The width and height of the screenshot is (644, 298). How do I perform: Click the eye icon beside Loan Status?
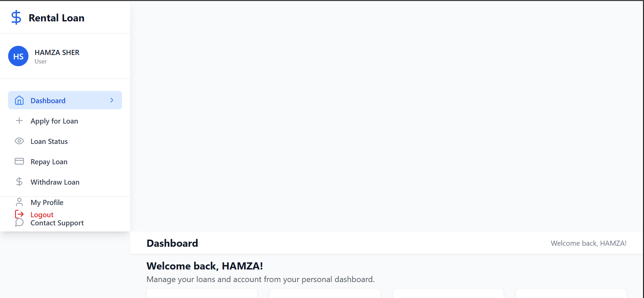tap(19, 141)
